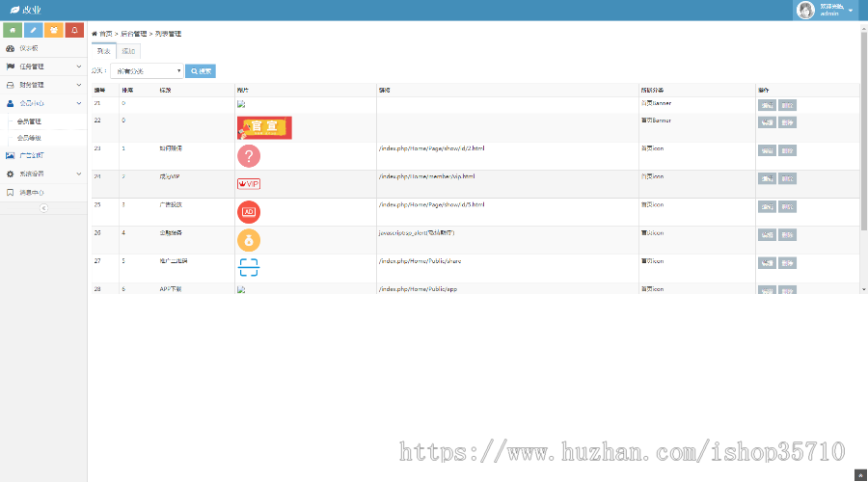Screen dimensions: 868x482
Task: Open the admin user dropdown arrow
Action: pyautogui.click(x=851, y=11)
